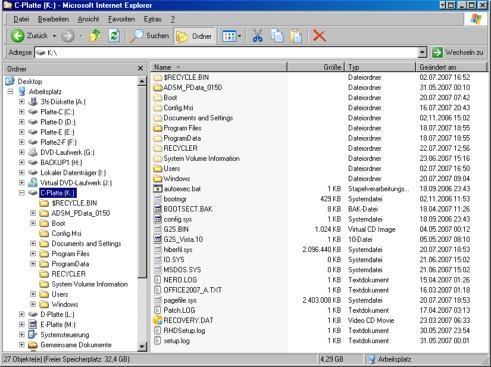
Task: Open the Bearbeiten menu
Action: click(x=53, y=19)
